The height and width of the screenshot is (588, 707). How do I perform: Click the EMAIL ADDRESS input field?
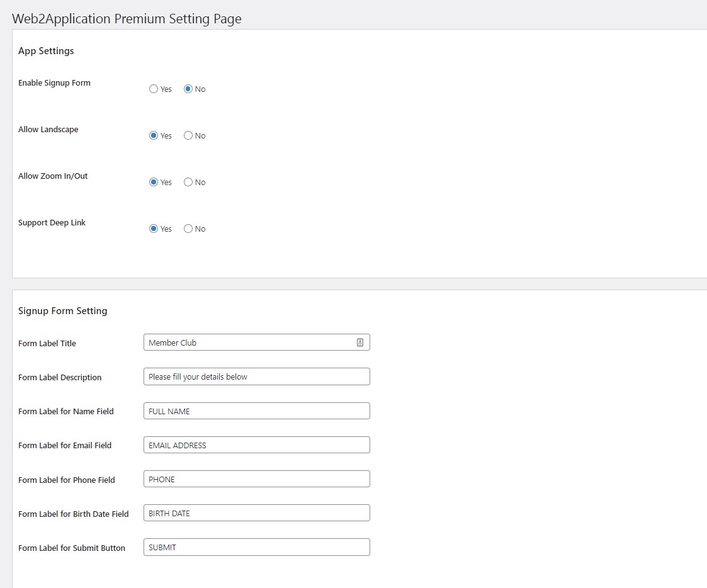tap(257, 445)
